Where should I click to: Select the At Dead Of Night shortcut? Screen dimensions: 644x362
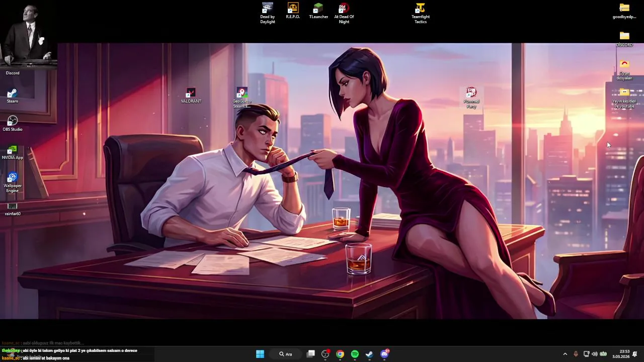click(x=344, y=13)
